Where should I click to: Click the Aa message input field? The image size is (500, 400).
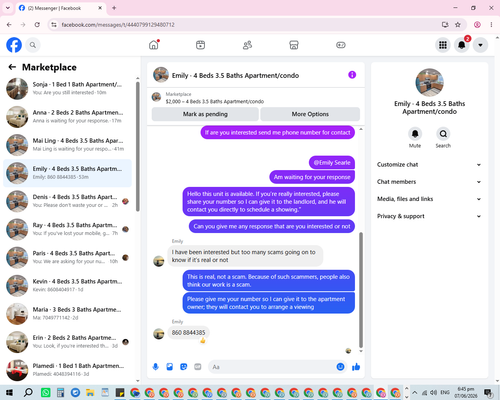[x=272, y=367]
